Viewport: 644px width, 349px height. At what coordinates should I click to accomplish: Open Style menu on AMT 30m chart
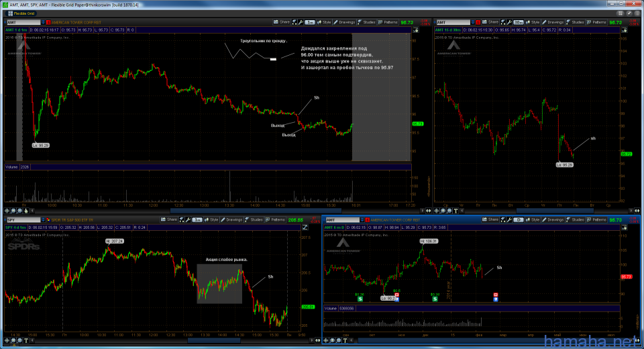point(532,22)
